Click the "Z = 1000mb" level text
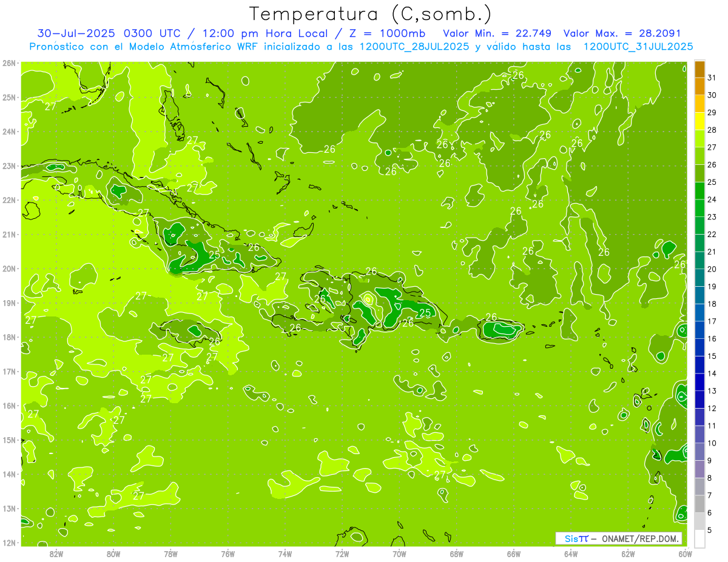 tap(386, 33)
